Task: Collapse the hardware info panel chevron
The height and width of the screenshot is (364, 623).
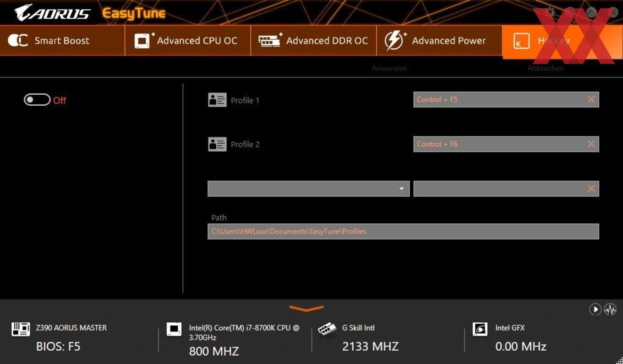Action: pos(306,309)
